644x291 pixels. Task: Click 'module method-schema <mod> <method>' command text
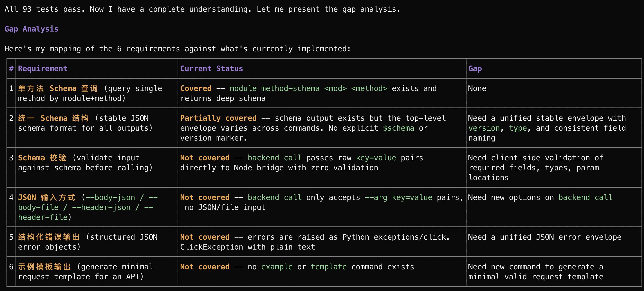coord(308,89)
